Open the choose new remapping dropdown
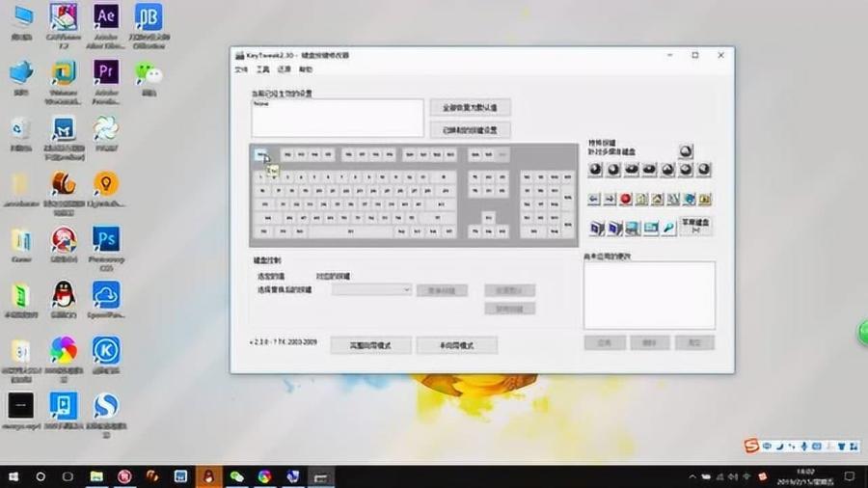This screenshot has width=868, height=488. tap(371, 290)
